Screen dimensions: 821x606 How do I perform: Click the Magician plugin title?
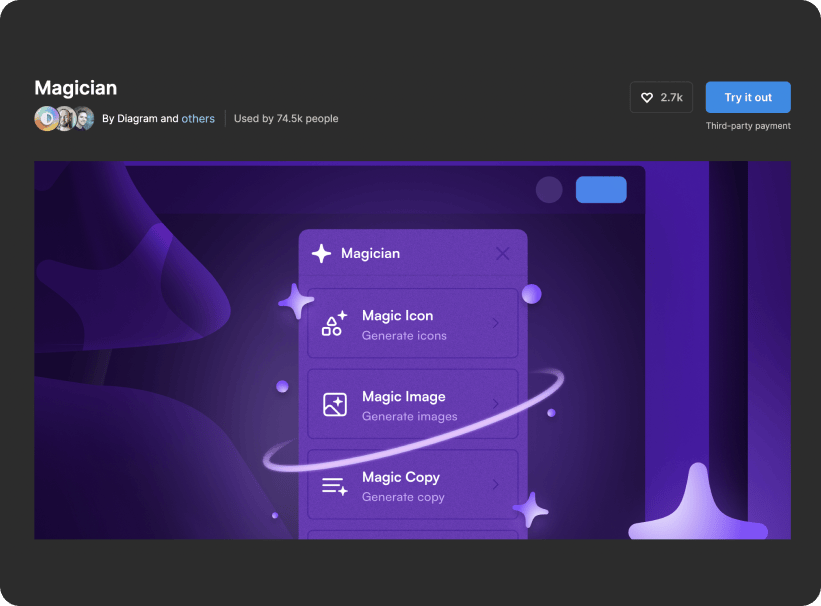click(76, 88)
